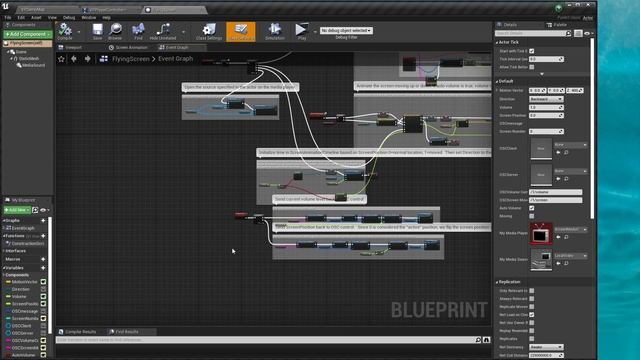The image size is (640, 360).
Task: Open Class Settings from the toolbar
Action: click(x=209, y=31)
